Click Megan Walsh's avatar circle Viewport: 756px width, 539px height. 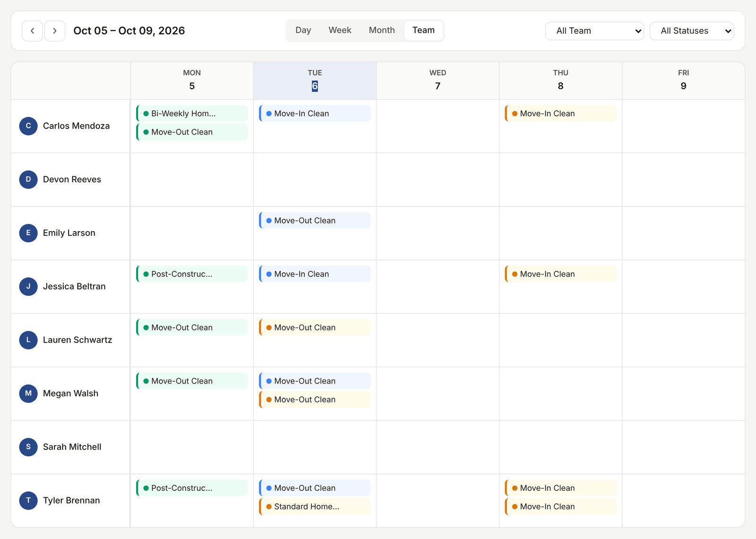(x=28, y=394)
